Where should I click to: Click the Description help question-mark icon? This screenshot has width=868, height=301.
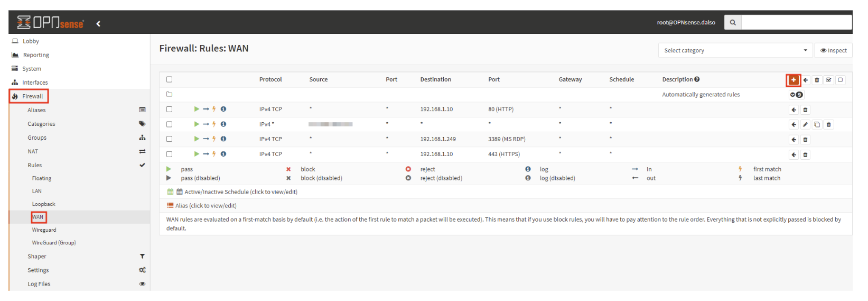pos(697,79)
